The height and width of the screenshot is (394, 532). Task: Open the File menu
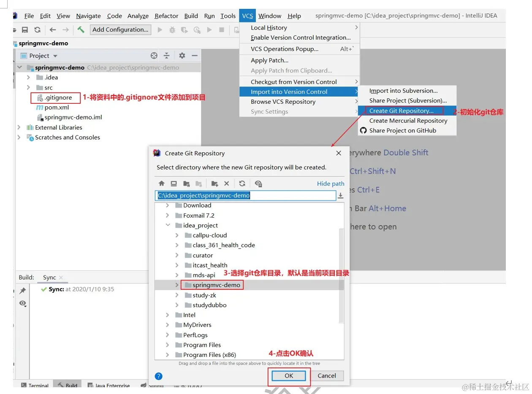[x=29, y=16]
